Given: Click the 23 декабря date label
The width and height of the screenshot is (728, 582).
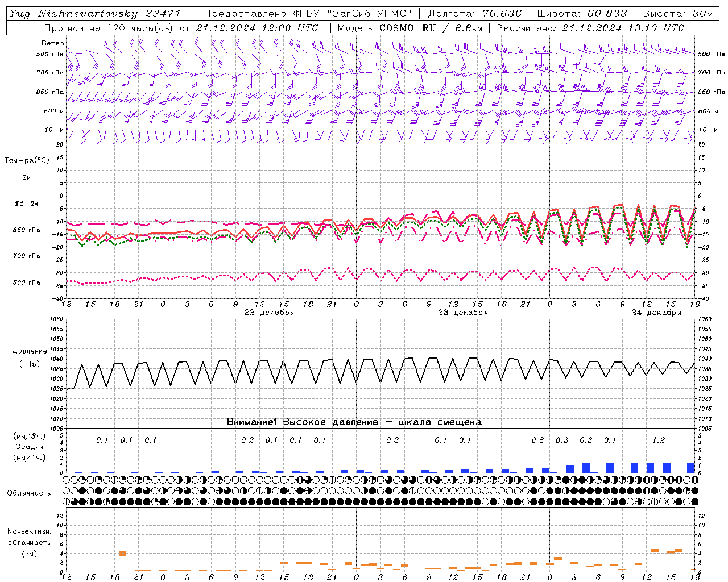Looking at the screenshot, I should click(x=462, y=313).
